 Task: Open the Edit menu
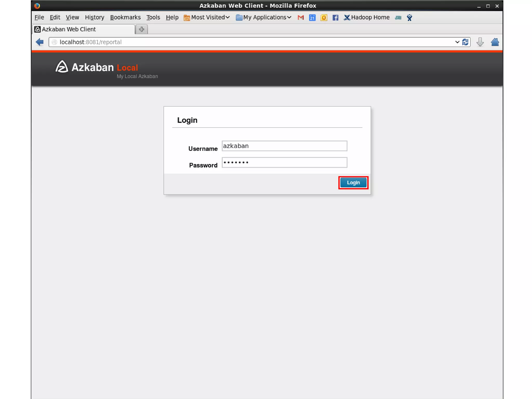55,17
